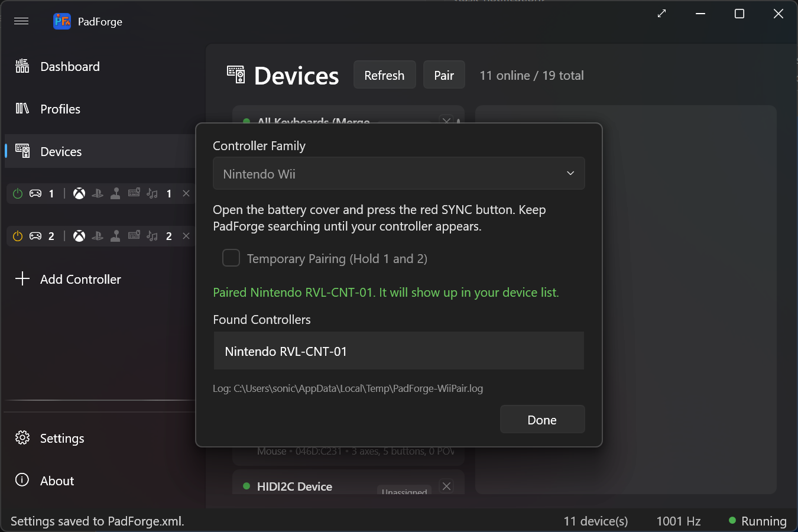Click the Refresh devices button
This screenshot has width=798, height=532.
tap(385, 74)
